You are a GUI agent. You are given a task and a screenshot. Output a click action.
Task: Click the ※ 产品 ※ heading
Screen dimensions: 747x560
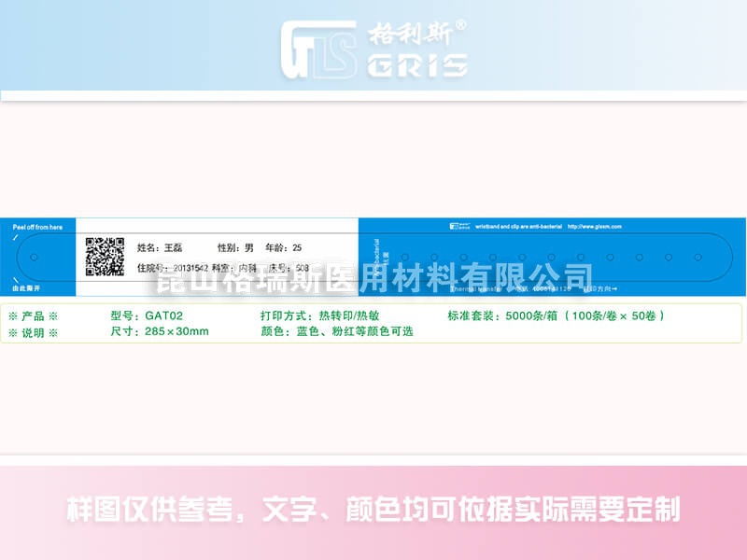coord(33,316)
